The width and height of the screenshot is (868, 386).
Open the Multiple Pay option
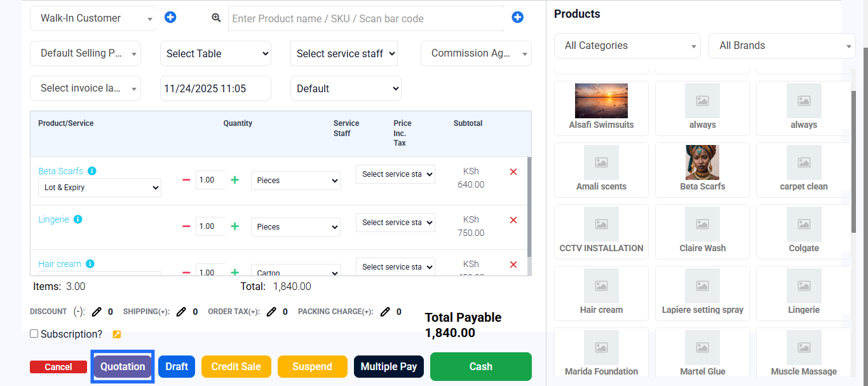pos(389,366)
